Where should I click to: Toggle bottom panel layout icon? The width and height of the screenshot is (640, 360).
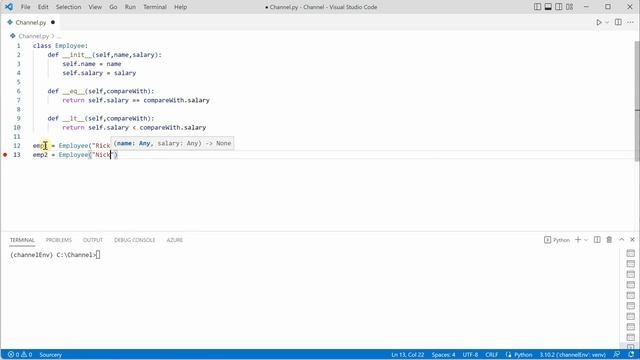(x=548, y=7)
